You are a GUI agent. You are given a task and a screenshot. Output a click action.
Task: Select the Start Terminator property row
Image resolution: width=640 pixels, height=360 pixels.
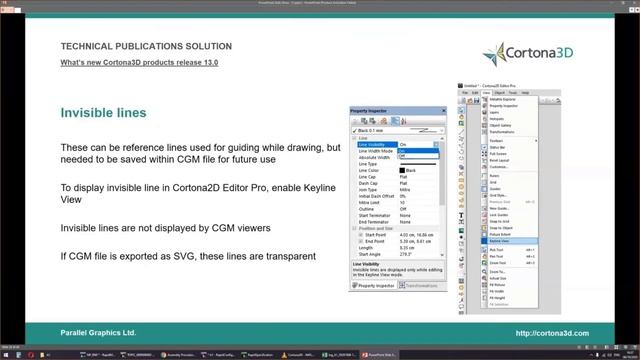[398, 216]
